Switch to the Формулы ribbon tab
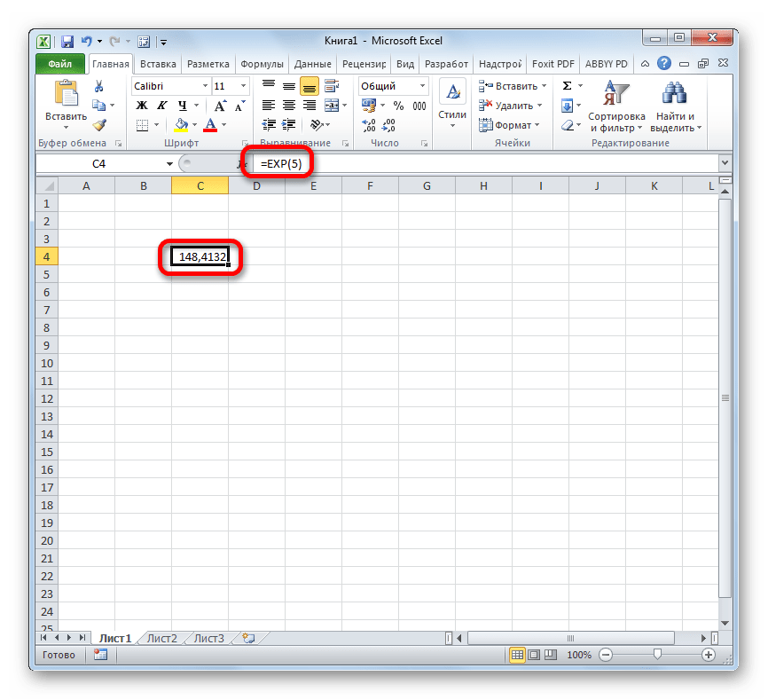 point(262,64)
